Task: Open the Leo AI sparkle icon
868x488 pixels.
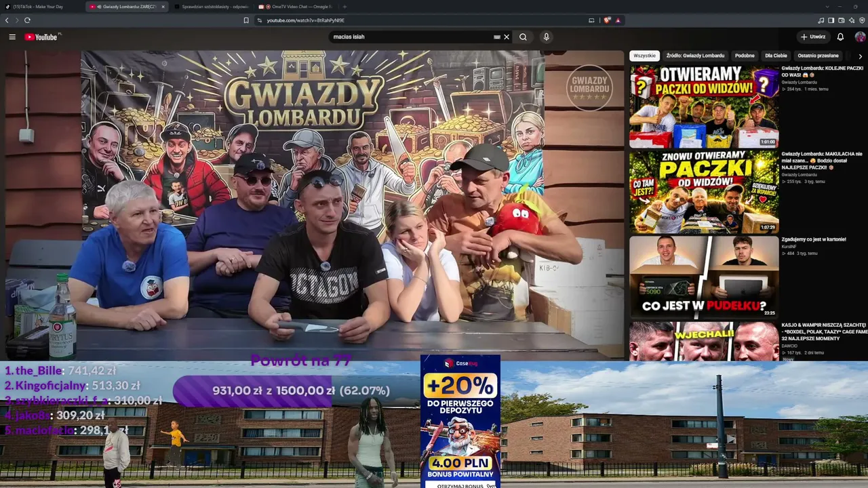Action: click(852, 20)
